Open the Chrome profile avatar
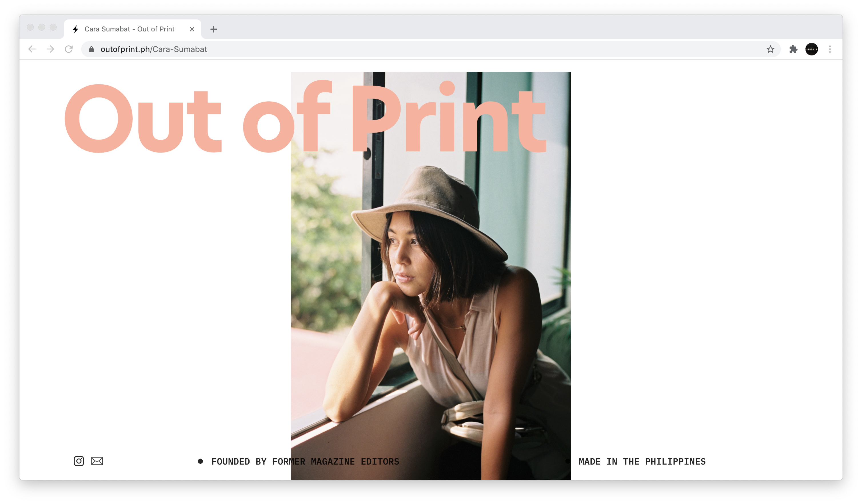The height and width of the screenshot is (504, 862). [811, 49]
